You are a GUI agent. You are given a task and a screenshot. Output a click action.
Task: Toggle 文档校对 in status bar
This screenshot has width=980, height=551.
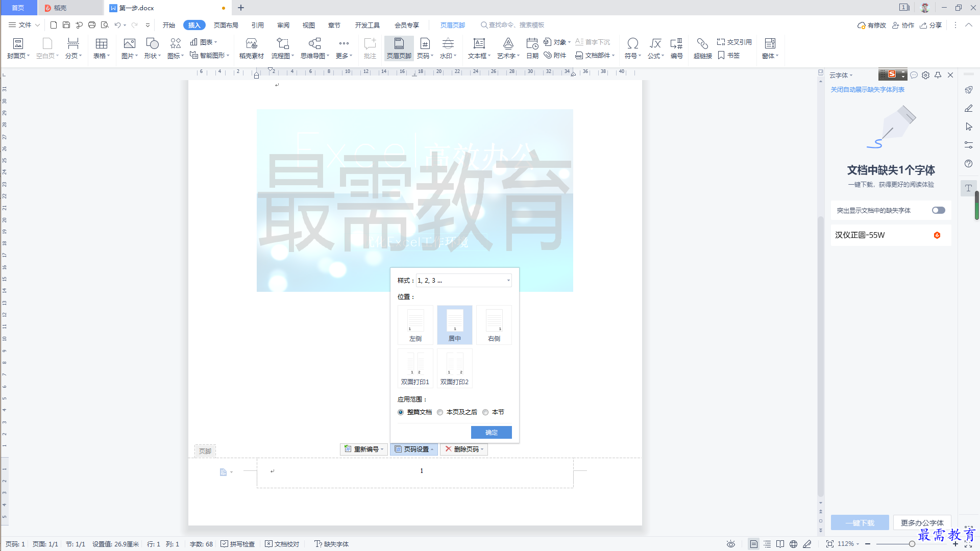[282, 544]
